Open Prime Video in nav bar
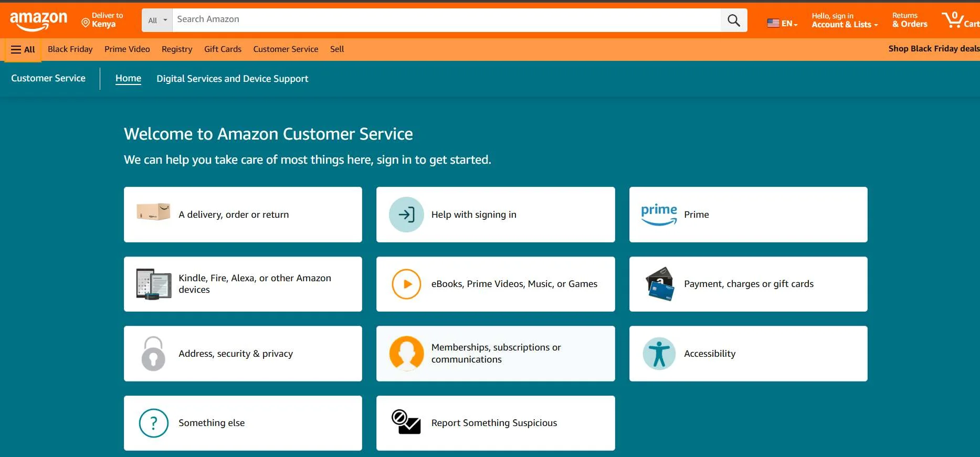 (127, 49)
